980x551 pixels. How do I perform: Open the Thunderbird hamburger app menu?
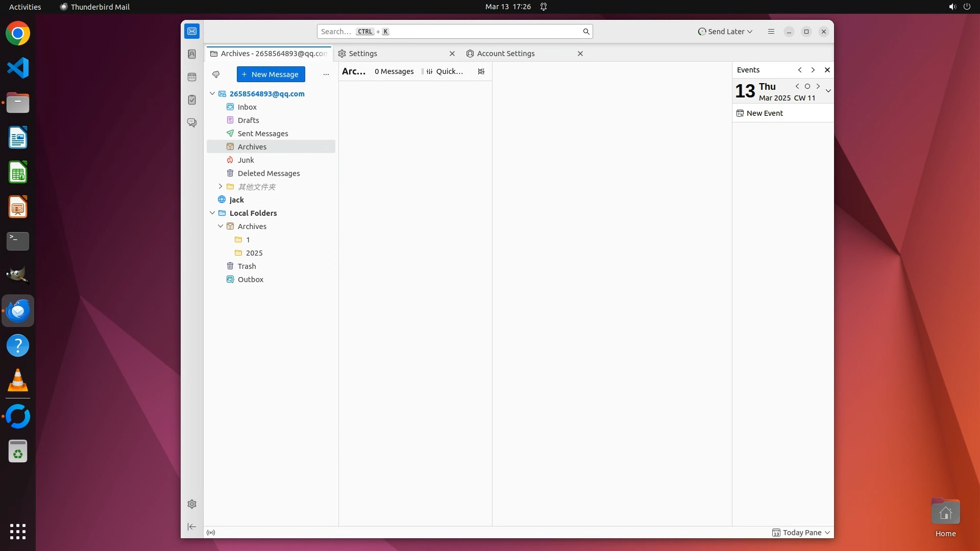[771, 32]
